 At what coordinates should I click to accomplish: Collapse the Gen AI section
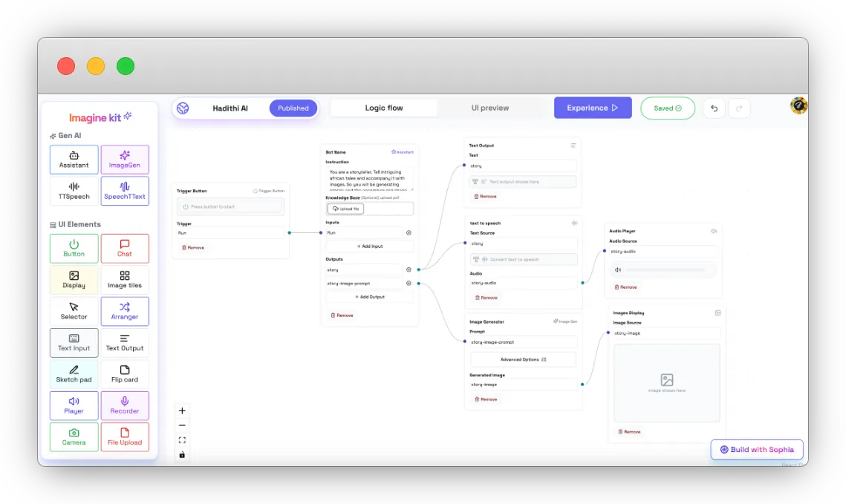65,136
